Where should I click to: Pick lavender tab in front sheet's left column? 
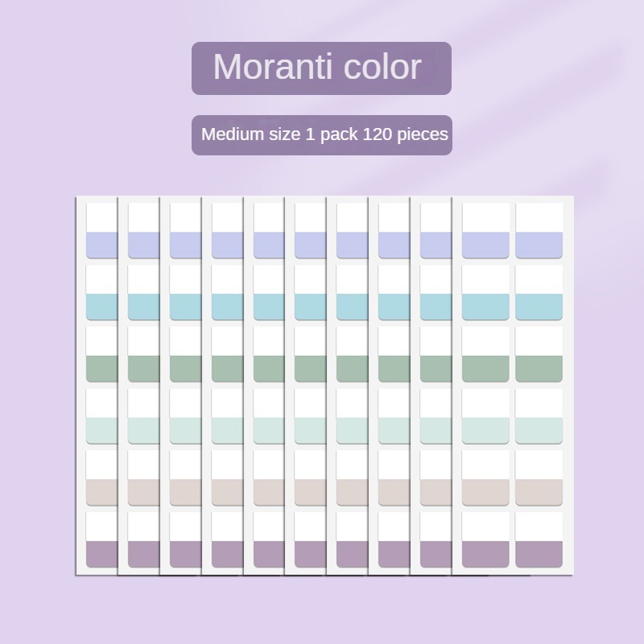click(x=485, y=245)
